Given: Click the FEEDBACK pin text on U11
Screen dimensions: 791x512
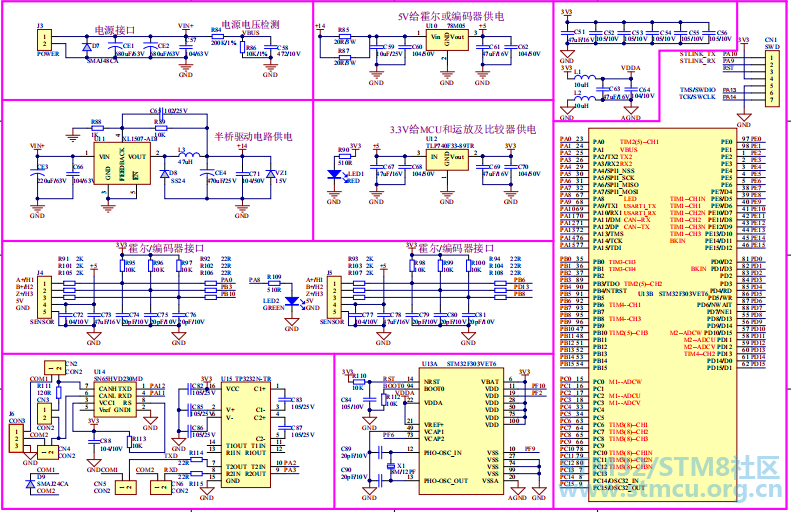Looking at the screenshot, I should point(122,164).
